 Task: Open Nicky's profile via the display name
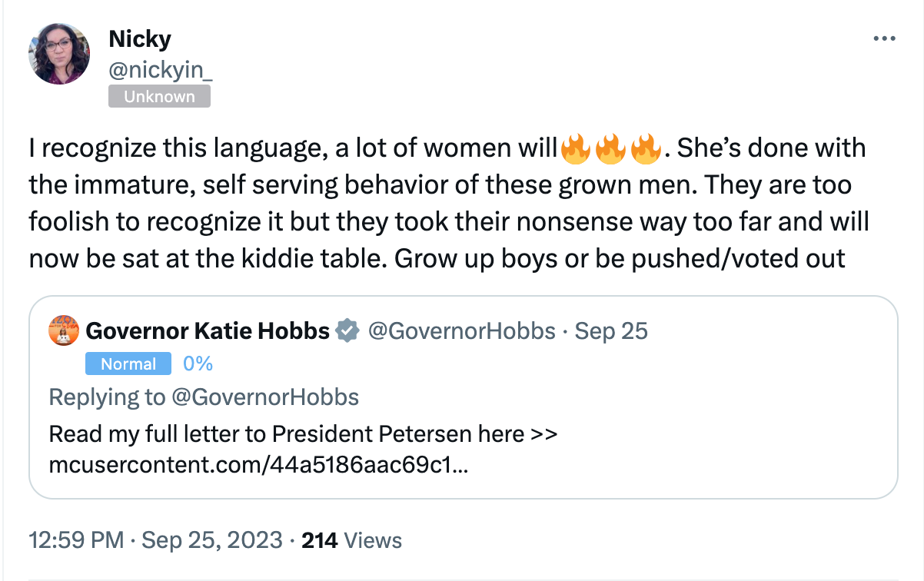tap(140, 38)
